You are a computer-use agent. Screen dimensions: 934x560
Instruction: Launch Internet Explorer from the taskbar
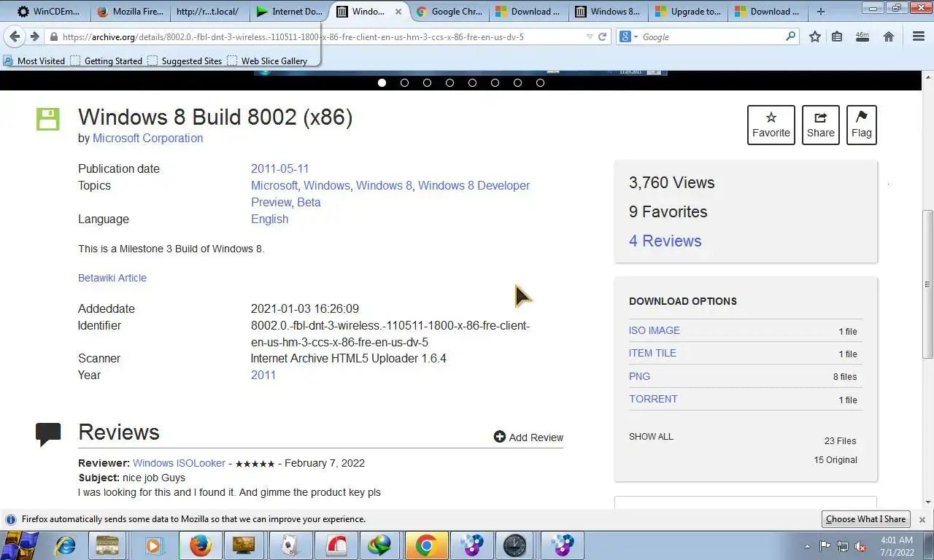[66, 545]
